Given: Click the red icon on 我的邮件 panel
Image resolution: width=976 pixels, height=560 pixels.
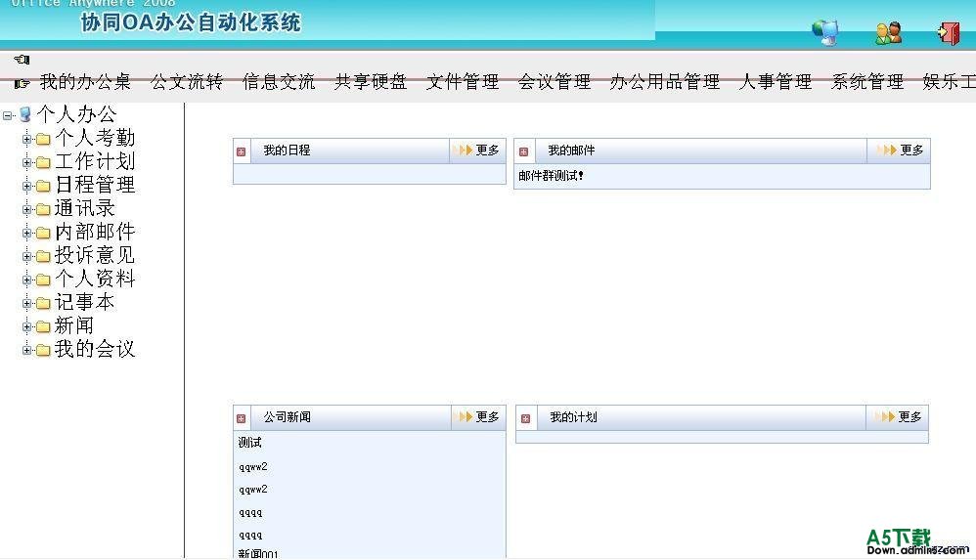Looking at the screenshot, I should (x=523, y=151).
